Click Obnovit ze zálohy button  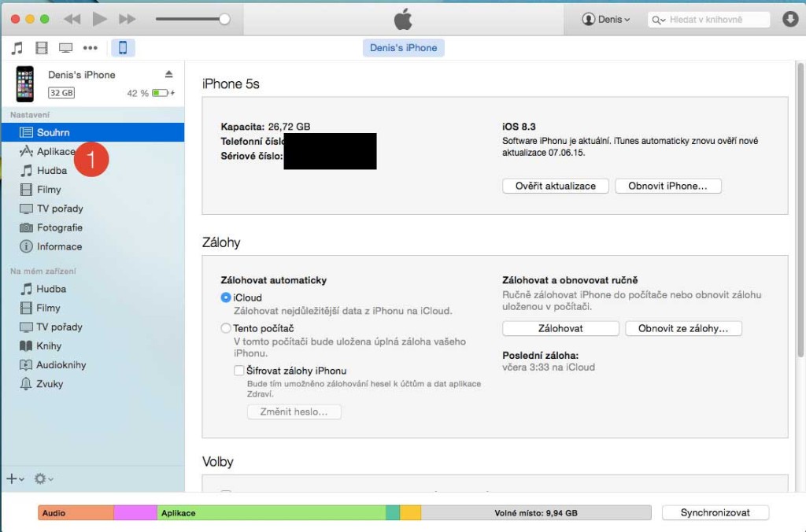point(683,328)
